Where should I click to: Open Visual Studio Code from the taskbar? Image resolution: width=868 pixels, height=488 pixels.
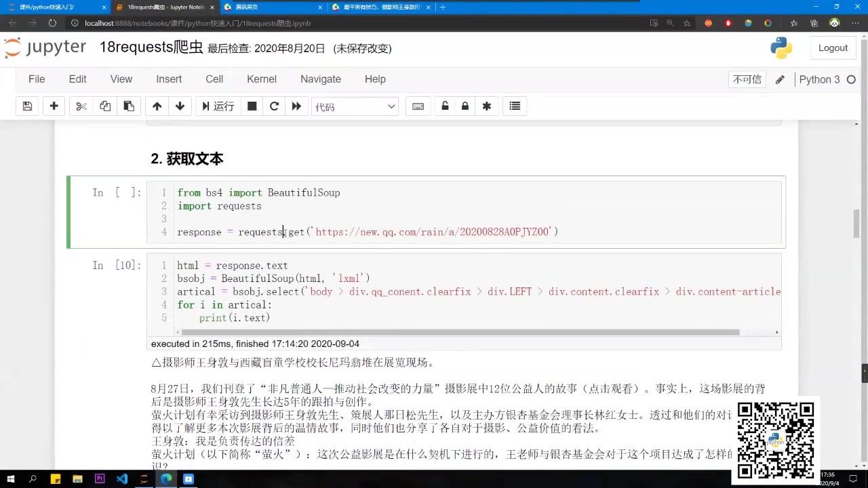pos(121,479)
